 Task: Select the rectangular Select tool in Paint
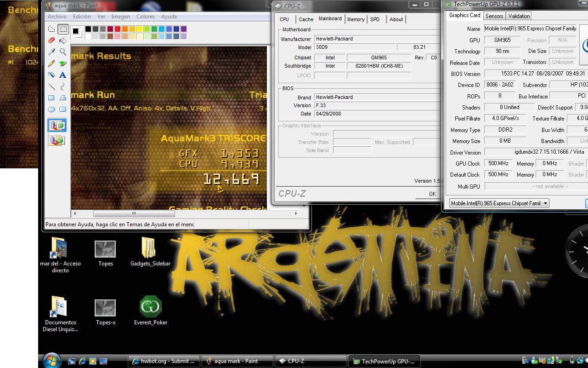pyautogui.click(x=63, y=29)
